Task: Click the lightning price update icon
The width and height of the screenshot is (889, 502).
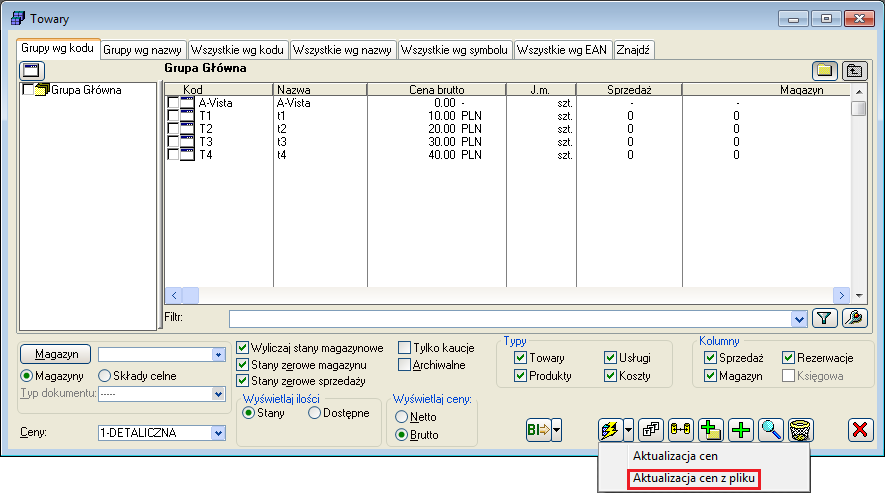Action: pyautogui.click(x=610, y=430)
